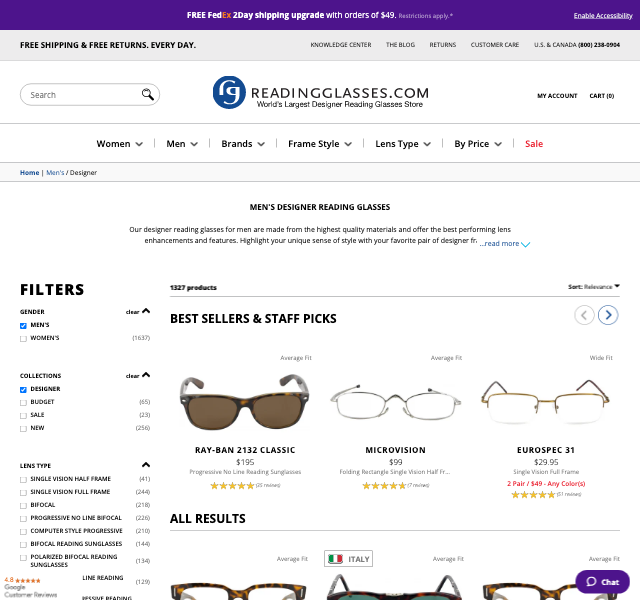
Task: Open the Returns link
Action: click(442, 45)
